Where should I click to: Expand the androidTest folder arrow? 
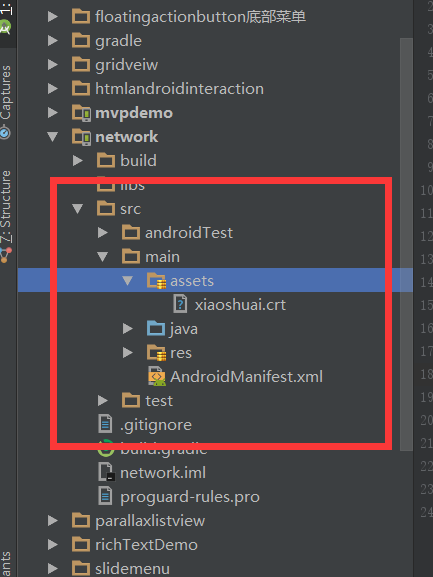point(103,233)
